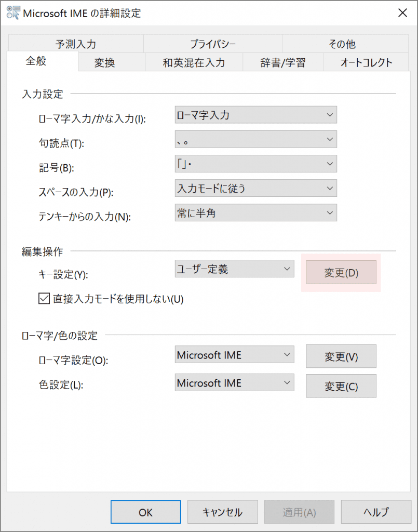Click the Microsoft IME title bar icon
This screenshot has width=418, height=532.
click(x=14, y=13)
